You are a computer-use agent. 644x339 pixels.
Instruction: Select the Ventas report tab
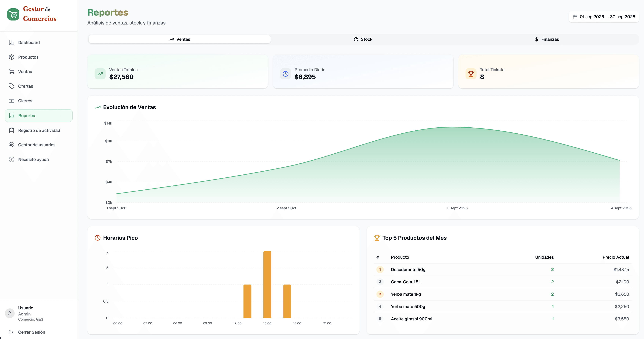[180, 39]
